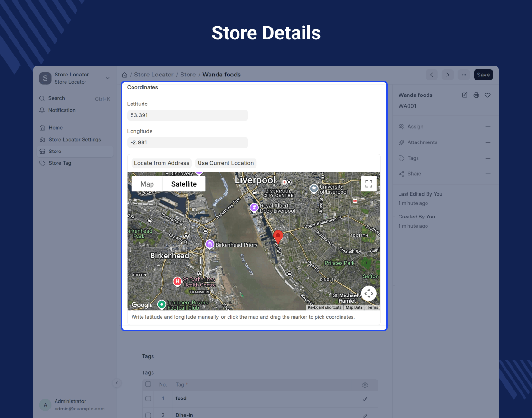Click the Store Locator breadcrumb link
Screen dimensions: 532x418
[154, 75]
